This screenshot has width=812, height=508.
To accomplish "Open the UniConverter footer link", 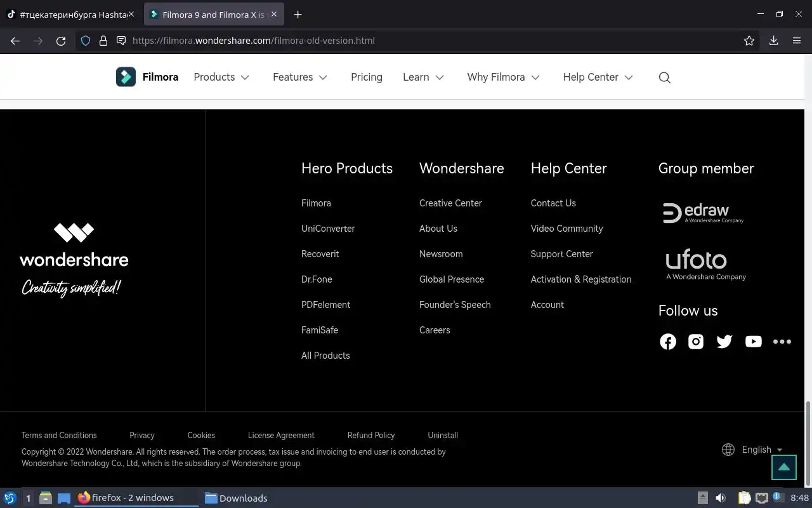I will 328,229.
